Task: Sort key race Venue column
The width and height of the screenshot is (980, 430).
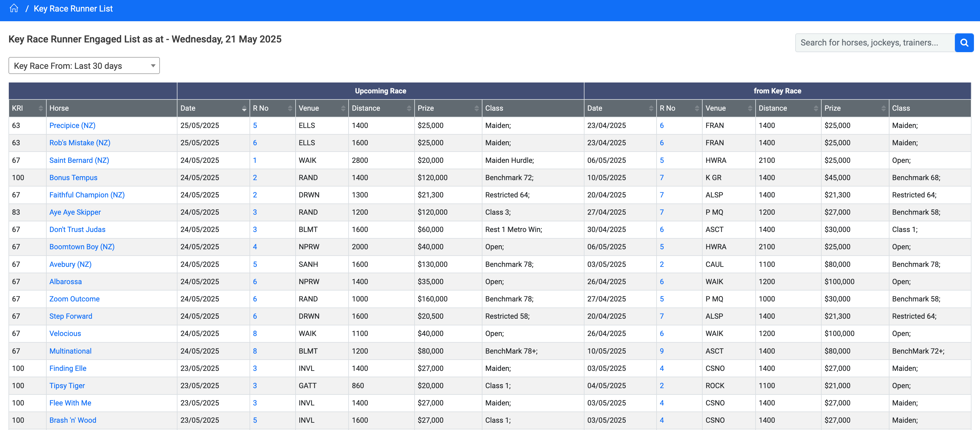Action: [x=750, y=109]
